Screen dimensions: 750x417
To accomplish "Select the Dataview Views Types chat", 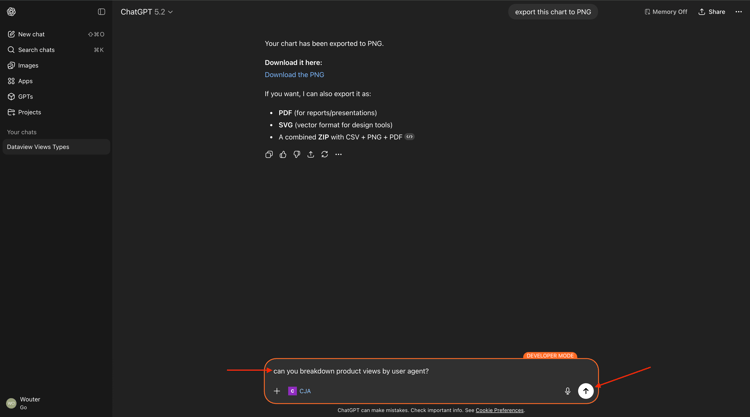I will pyautogui.click(x=56, y=147).
